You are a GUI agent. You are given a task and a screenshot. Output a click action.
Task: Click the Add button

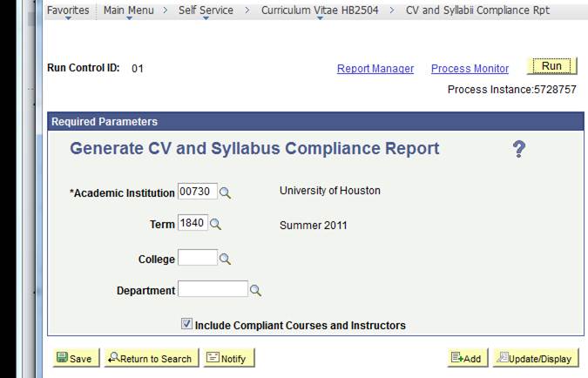click(x=465, y=358)
